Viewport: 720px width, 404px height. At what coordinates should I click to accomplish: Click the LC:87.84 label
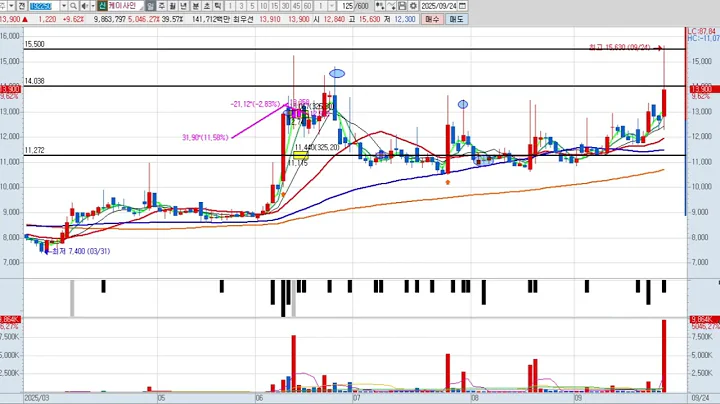[x=702, y=31]
